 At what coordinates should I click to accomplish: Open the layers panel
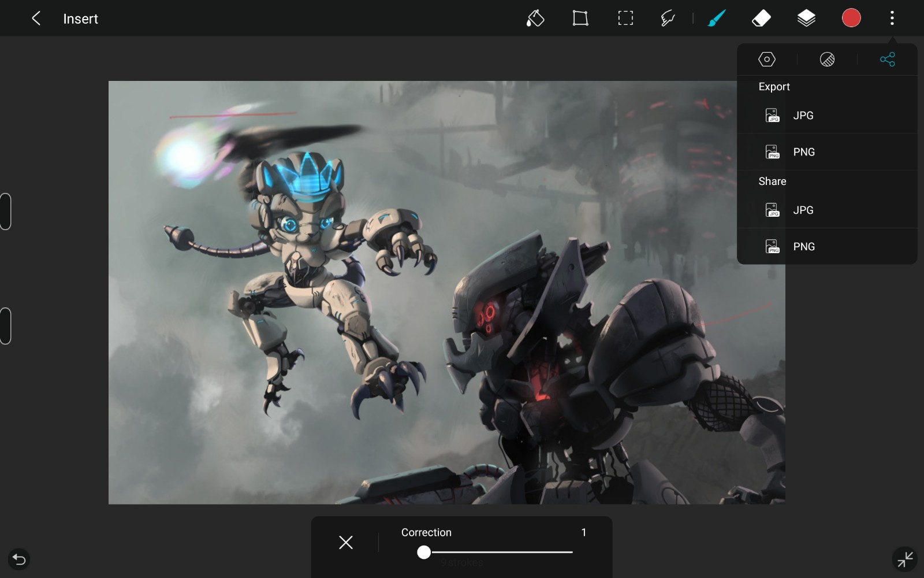pos(806,18)
